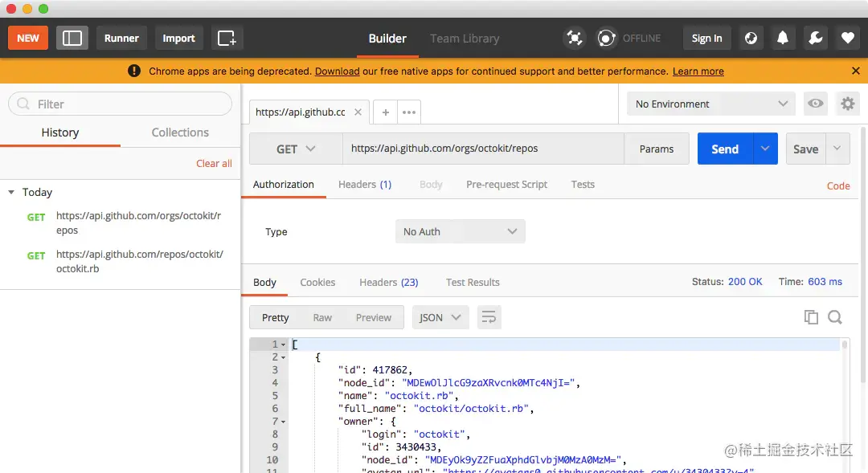Open the No Environment dropdown
Viewport: 868px width, 473px height.
(x=710, y=104)
